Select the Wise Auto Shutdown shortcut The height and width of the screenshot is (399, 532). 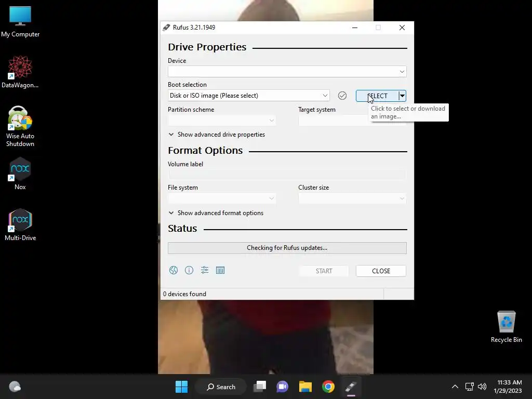pyautogui.click(x=20, y=126)
